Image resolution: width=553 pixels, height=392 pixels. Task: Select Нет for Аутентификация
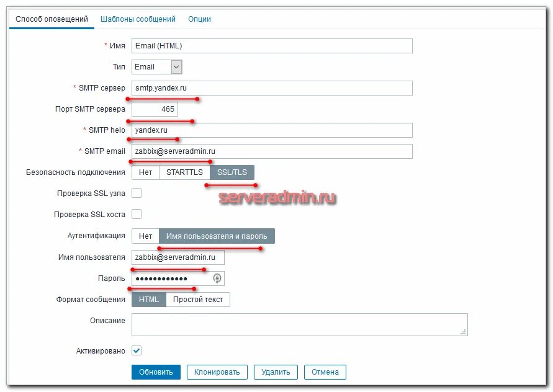[x=145, y=236]
